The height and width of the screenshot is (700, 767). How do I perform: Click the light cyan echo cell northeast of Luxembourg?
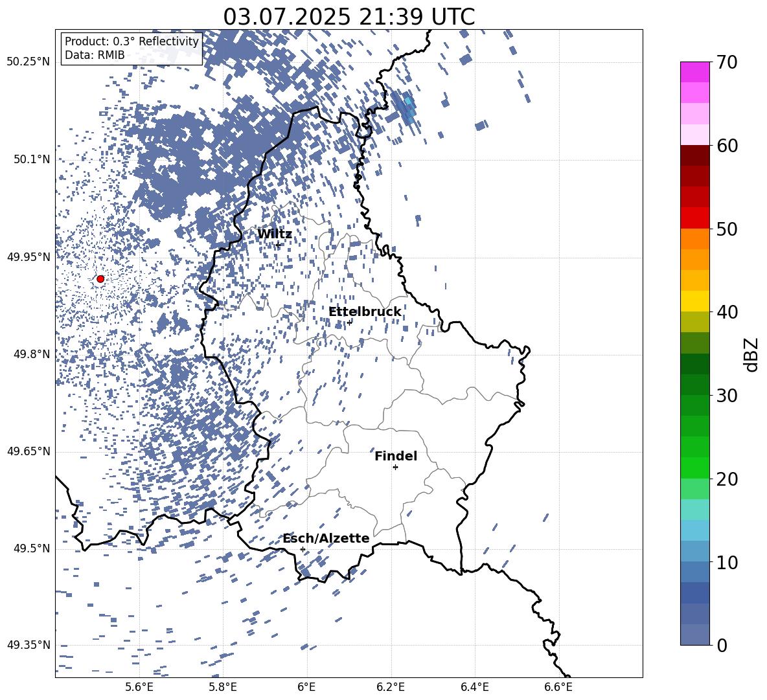(x=407, y=102)
